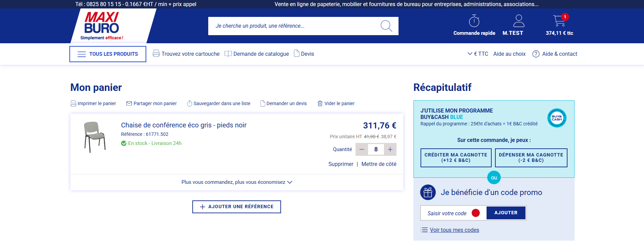Click Dépenser ma cagnotte button
The width and height of the screenshot is (644, 244).
tap(531, 157)
